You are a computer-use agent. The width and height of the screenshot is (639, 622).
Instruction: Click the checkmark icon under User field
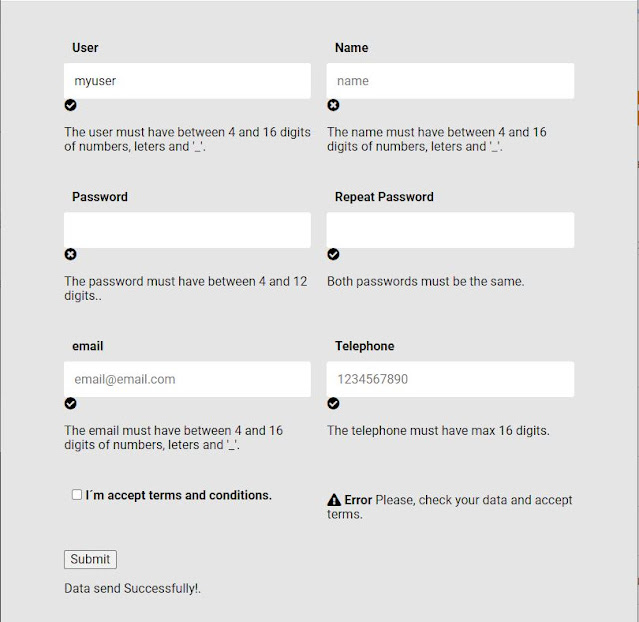[71, 105]
